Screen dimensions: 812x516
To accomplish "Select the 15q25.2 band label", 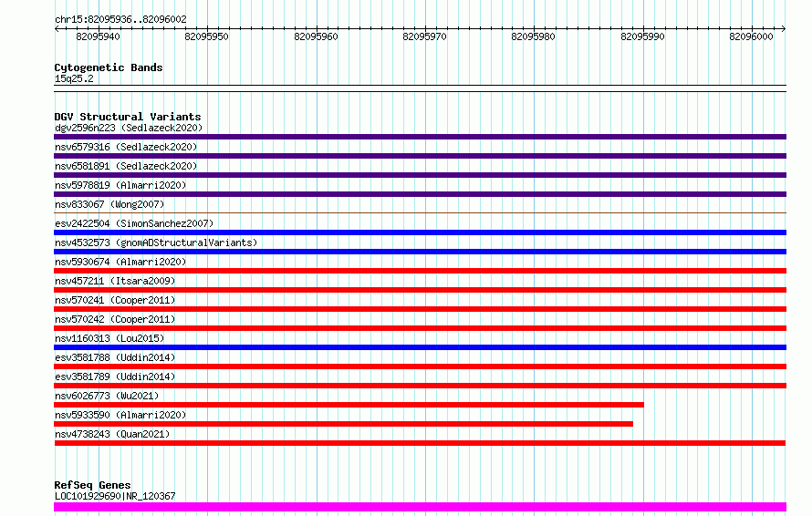I will tap(74, 78).
